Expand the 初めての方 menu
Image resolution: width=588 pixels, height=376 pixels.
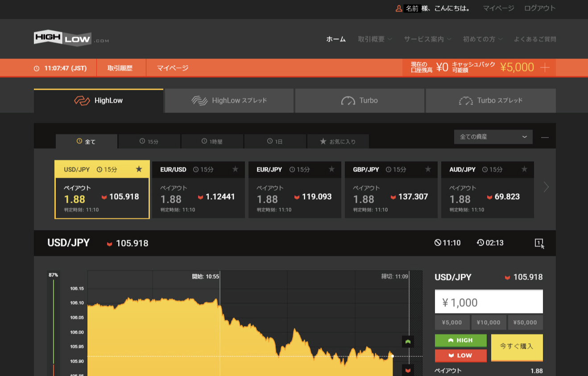click(x=483, y=39)
